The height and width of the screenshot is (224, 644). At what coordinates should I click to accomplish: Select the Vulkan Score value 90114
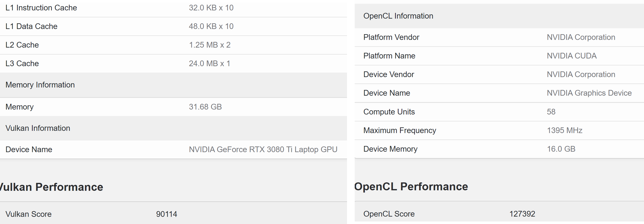166,214
